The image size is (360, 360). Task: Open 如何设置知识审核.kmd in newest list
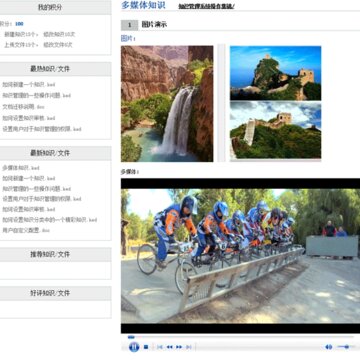tap(29, 209)
